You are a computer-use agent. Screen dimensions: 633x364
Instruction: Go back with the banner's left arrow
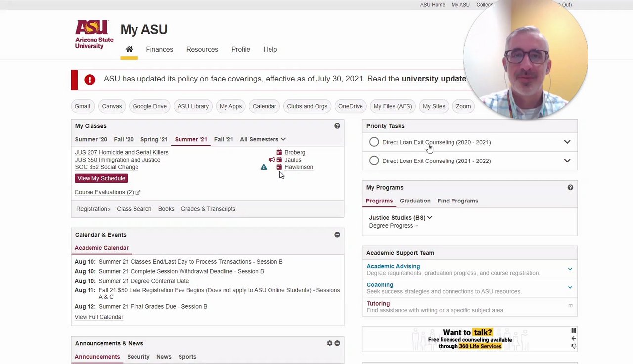[x=574, y=338]
